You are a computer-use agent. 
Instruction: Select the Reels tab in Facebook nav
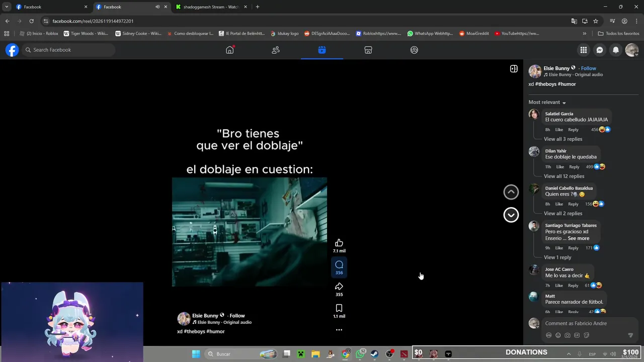click(322, 50)
